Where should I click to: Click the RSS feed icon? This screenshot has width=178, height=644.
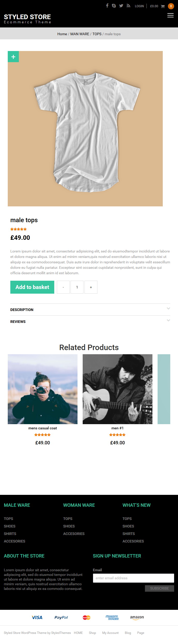128,6
